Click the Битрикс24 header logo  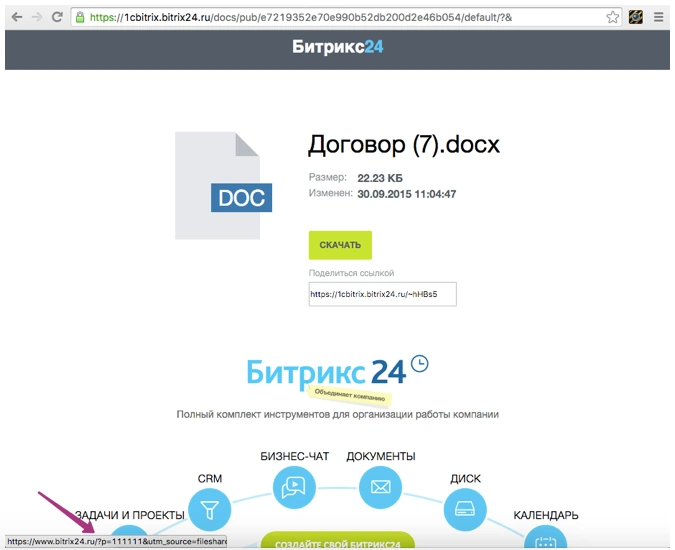point(338,47)
